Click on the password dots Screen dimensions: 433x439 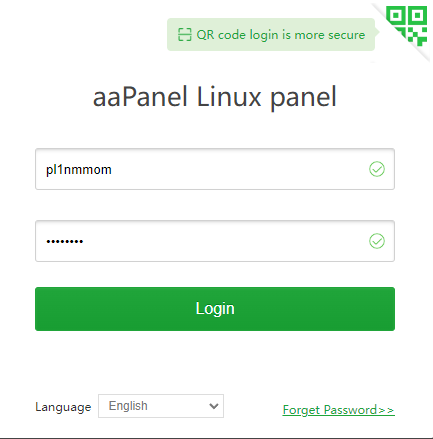click(65, 241)
